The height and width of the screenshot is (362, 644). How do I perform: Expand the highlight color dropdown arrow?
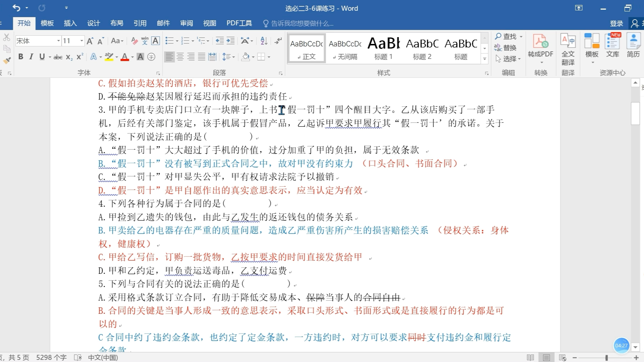click(116, 57)
